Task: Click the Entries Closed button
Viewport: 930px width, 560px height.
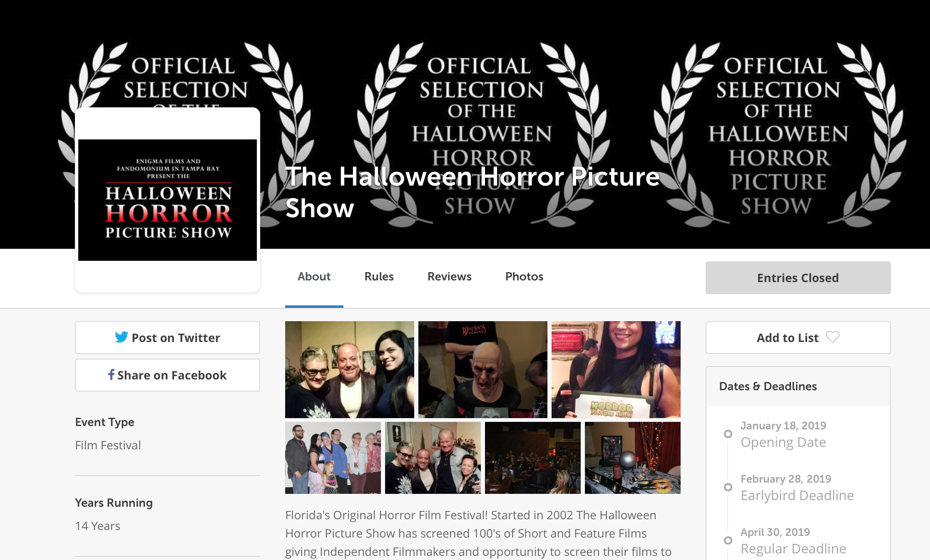Action: pyautogui.click(x=798, y=278)
